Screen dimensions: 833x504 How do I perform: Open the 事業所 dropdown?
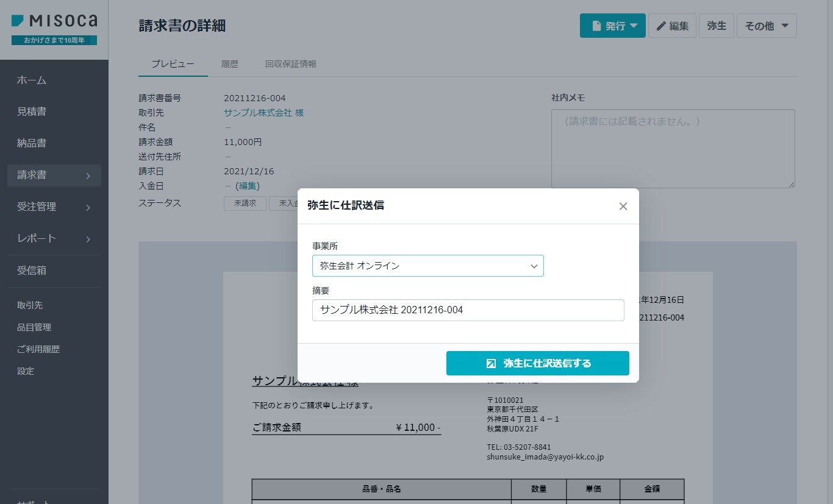(427, 266)
